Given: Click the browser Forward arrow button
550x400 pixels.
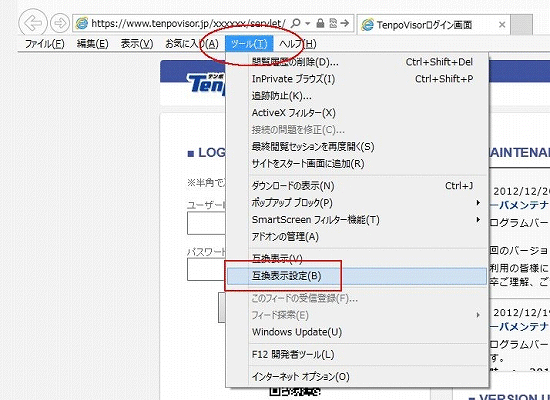Looking at the screenshot, I should coord(60,23).
